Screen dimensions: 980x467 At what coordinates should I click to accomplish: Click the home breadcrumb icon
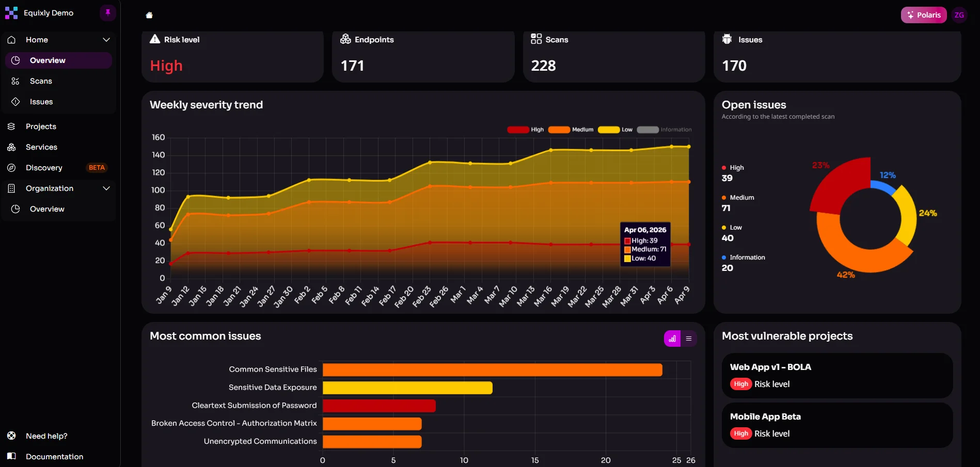[149, 15]
